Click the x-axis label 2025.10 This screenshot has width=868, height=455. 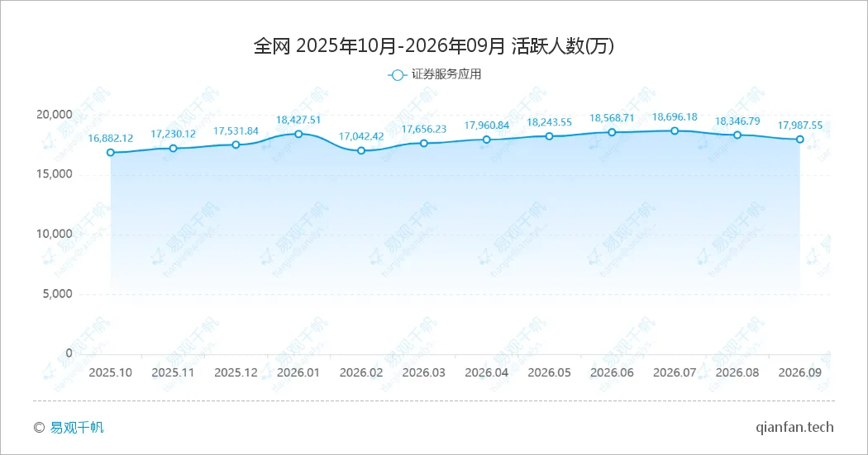coord(111,372)
